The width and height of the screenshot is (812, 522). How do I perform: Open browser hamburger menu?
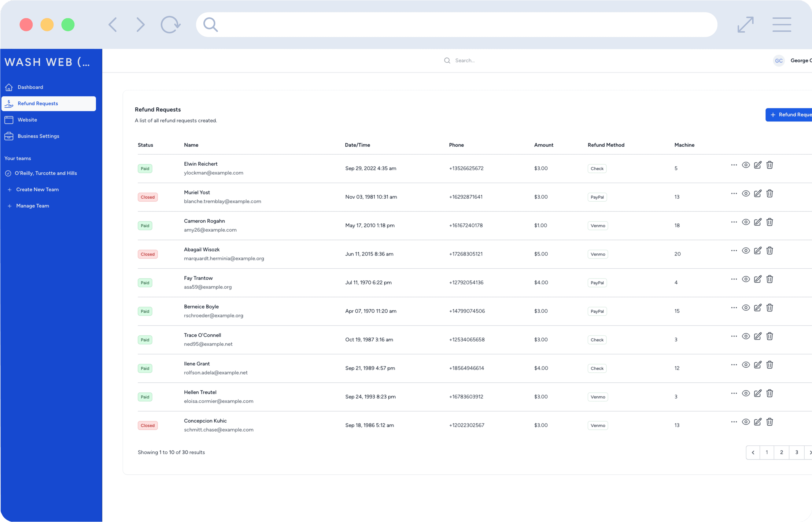tap(782, 25)
